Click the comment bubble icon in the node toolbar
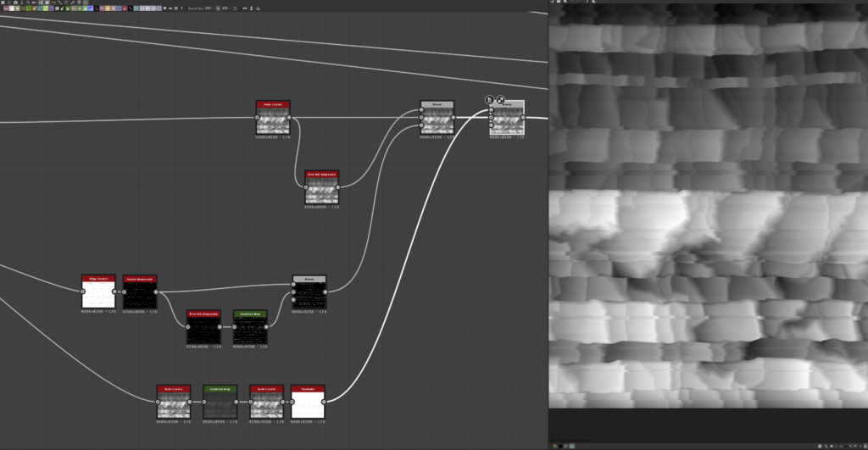The image size is (868, 450). pos(165,8)
